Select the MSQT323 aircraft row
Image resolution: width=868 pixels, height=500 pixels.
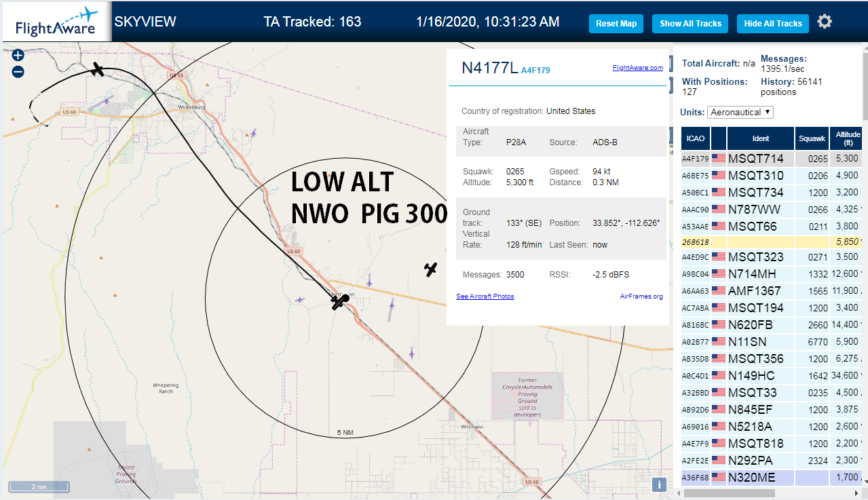pos(772,257)
